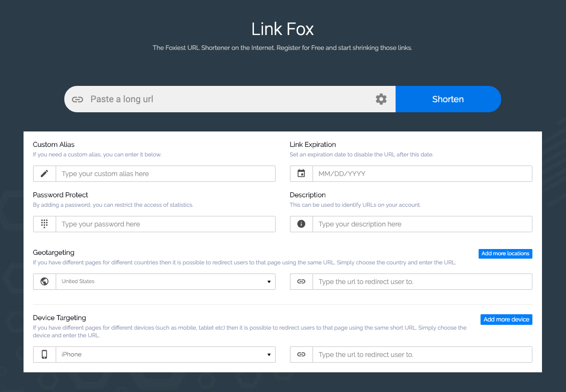Click the calendar icon for Link Expiration
The image size is (566, 392).
(301, 173)
